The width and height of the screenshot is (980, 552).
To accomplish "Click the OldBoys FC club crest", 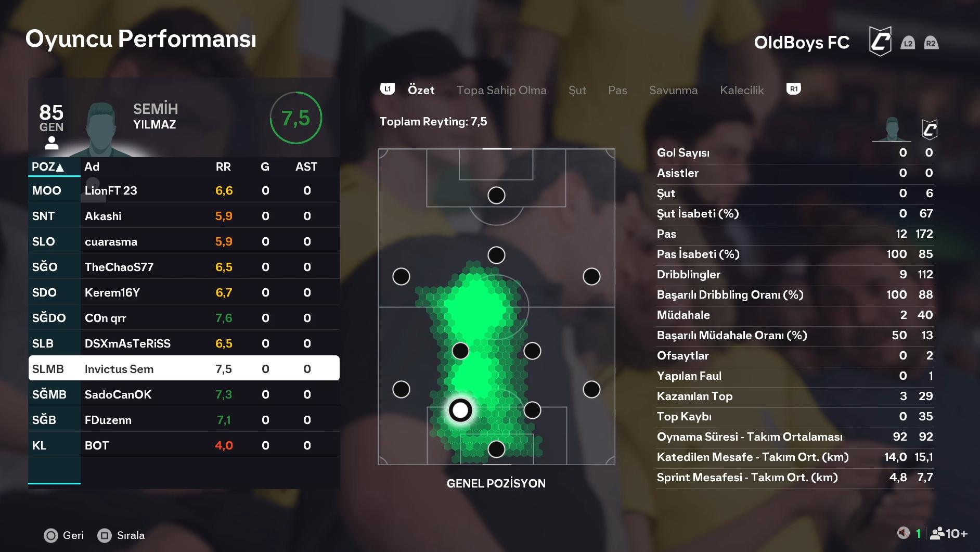I will click(880, 42).
